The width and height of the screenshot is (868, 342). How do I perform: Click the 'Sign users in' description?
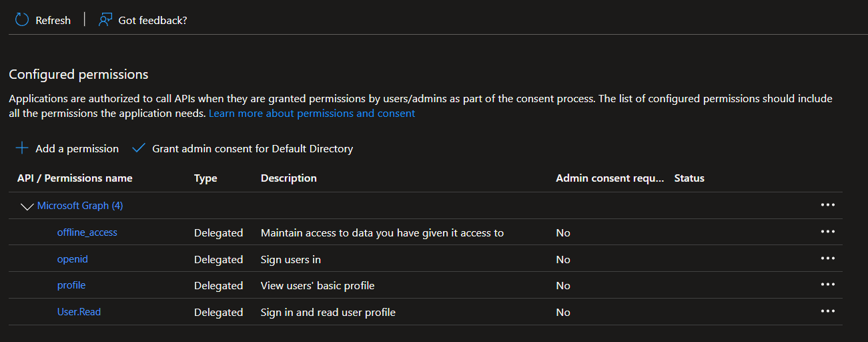point(291,259)
